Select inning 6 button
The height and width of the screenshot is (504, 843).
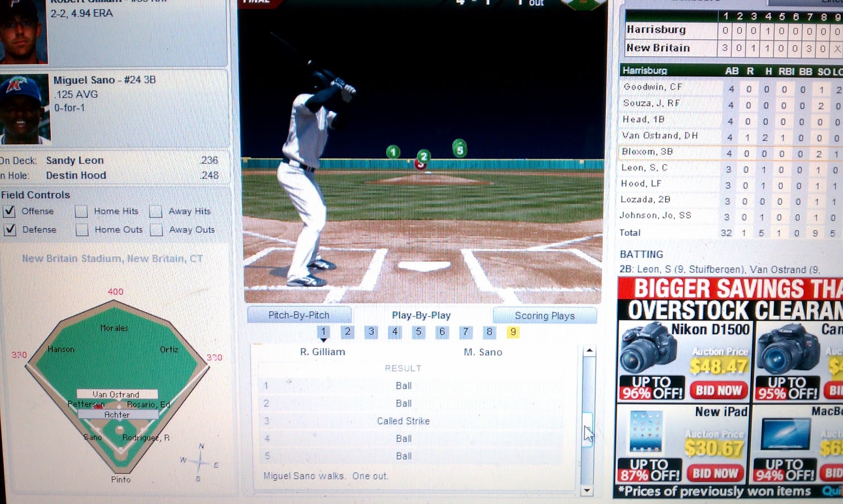point(442,332)
